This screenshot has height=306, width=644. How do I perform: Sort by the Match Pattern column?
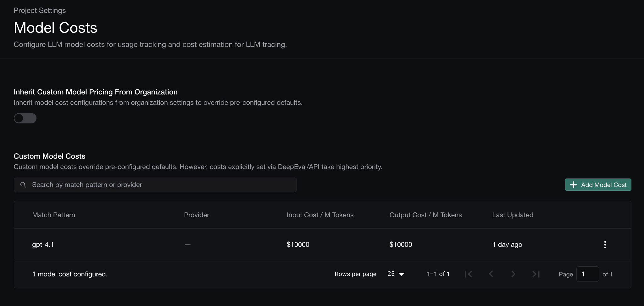[53, 215]
